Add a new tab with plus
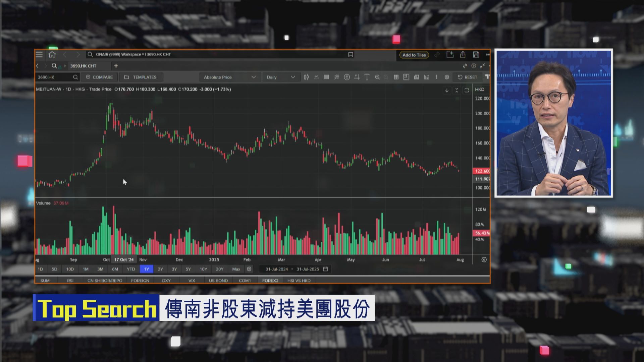Image resolution: width=644 pixels, height=362 pixels. [116, 66]
